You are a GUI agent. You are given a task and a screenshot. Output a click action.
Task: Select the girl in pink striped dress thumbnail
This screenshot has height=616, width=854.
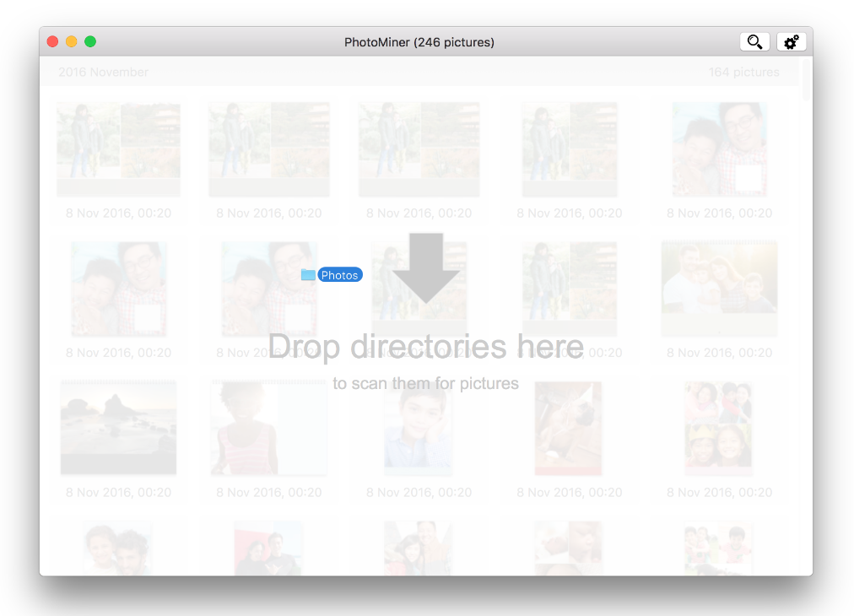[269, 428]
